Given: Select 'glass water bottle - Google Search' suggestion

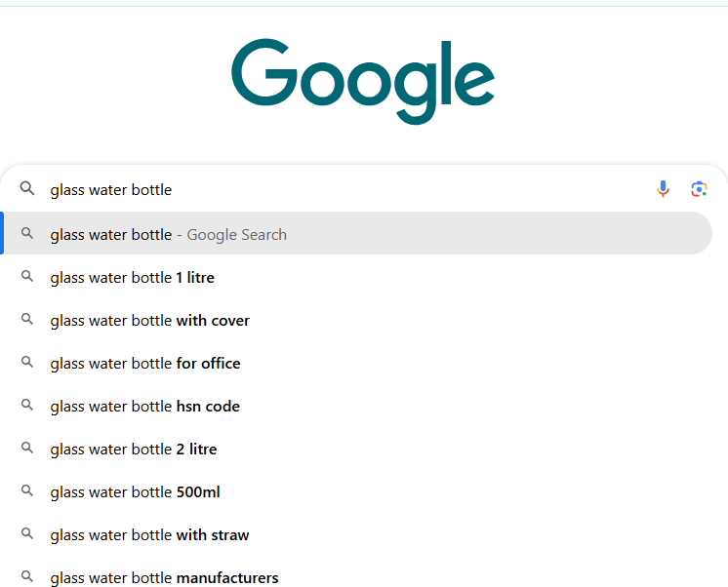Looking at the screenshot, I should pyautogui.click(x=169, y=234).
